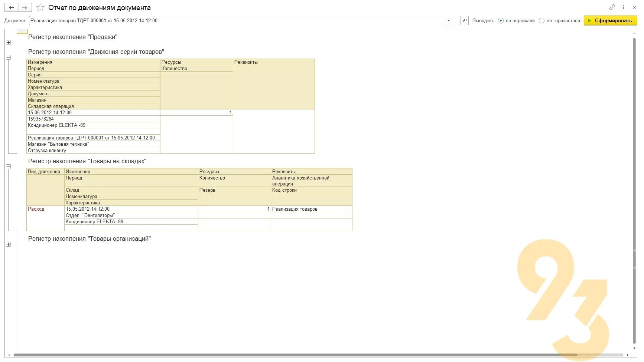
Task: Click the scroll-right arrow of horizontal scrollbar
Action: 628,355
